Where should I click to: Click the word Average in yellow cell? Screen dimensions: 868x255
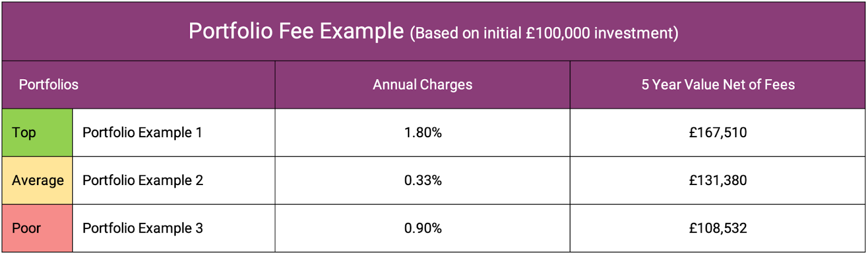(x=37, y=181)
